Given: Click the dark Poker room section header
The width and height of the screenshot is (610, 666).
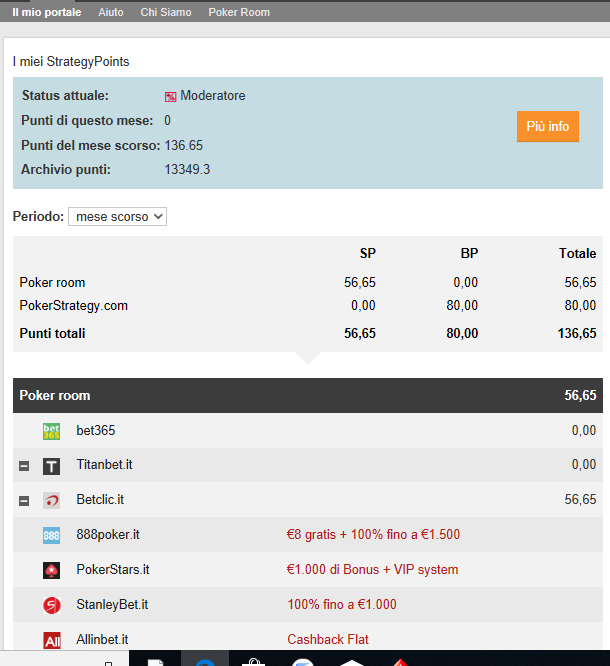Looking at the screenshot, I should (308, 395).
